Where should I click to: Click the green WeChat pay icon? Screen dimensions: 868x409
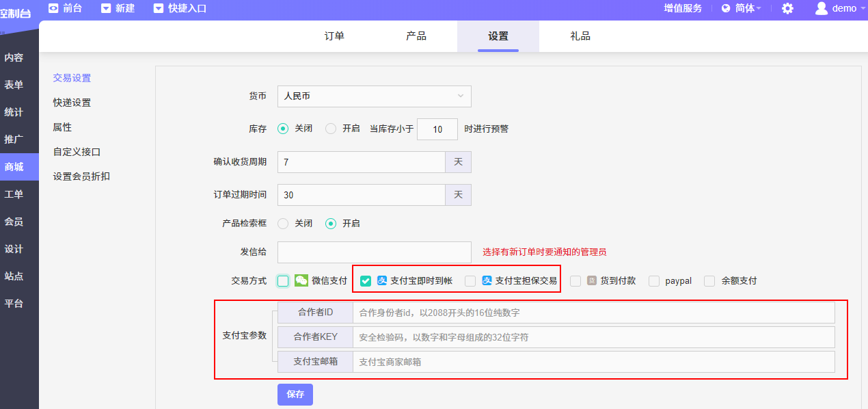click(301, 280)
